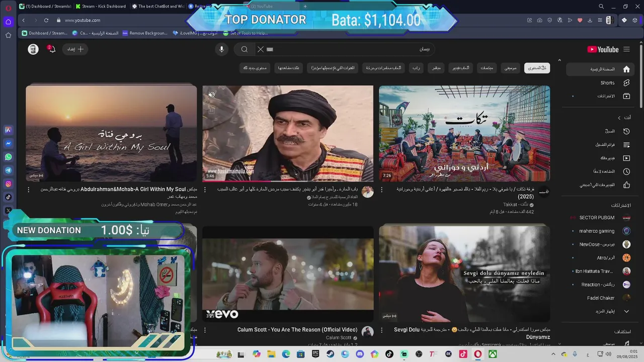644x362 pixels.
Task: Open options menu for Calum Scott video
Action: [x=205, y=330]
